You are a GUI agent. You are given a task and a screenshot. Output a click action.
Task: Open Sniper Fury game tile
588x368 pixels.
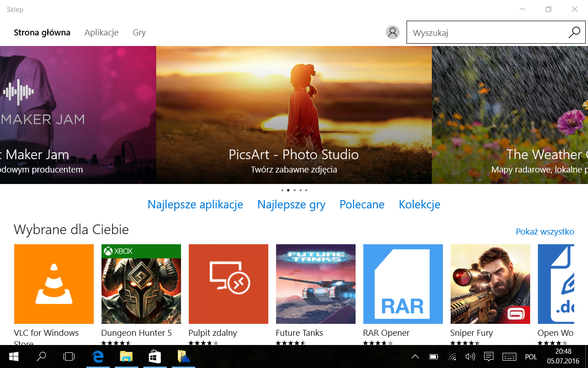point(490,284)
